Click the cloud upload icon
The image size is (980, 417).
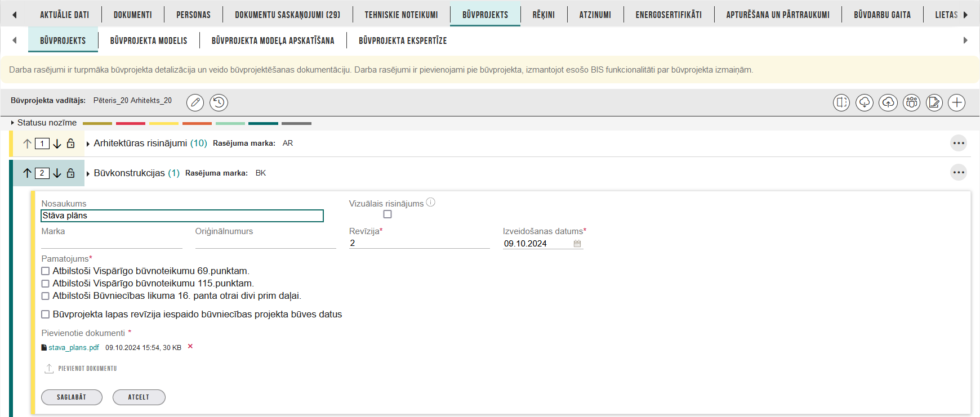coord(888,102)
